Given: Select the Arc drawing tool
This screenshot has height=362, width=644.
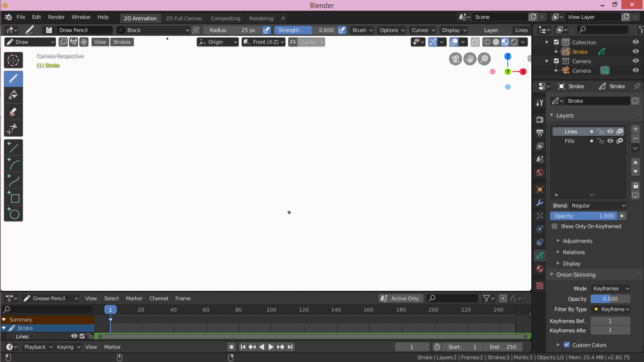Looking at the screenshot, I should 13,164.
